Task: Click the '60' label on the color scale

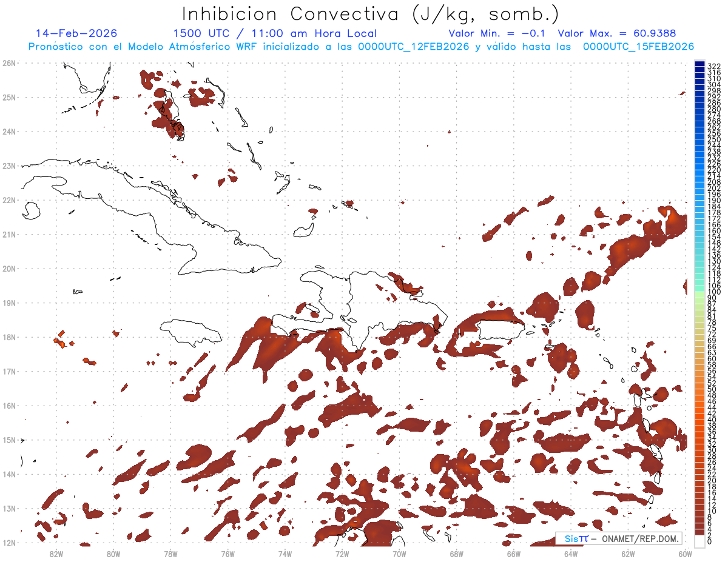Action: [712, 358]
